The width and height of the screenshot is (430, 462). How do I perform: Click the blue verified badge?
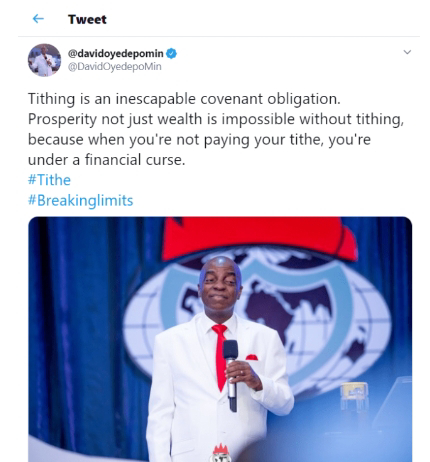171,53
